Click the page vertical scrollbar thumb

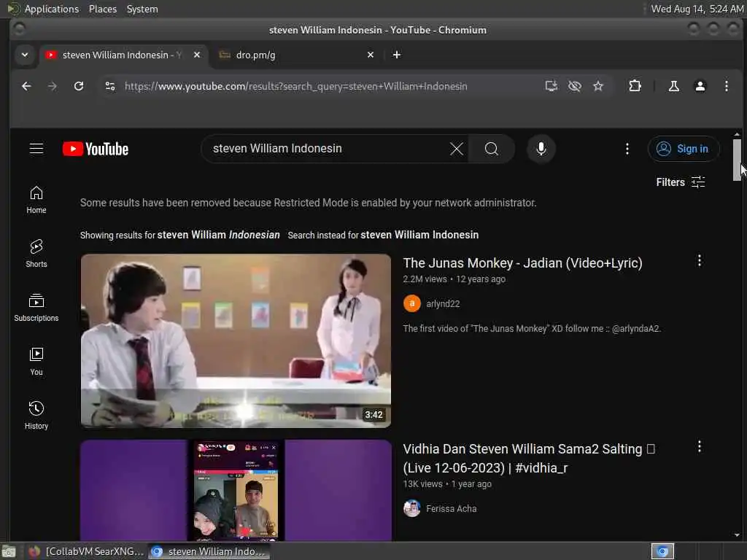tap(737, 160)
